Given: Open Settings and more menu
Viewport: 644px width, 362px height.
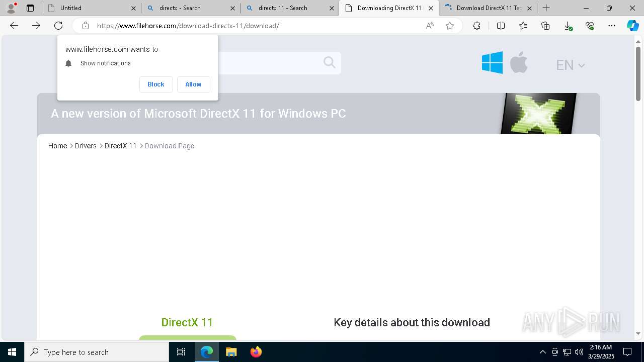Looking at the screenshot, I should click(x=612, y=26).
